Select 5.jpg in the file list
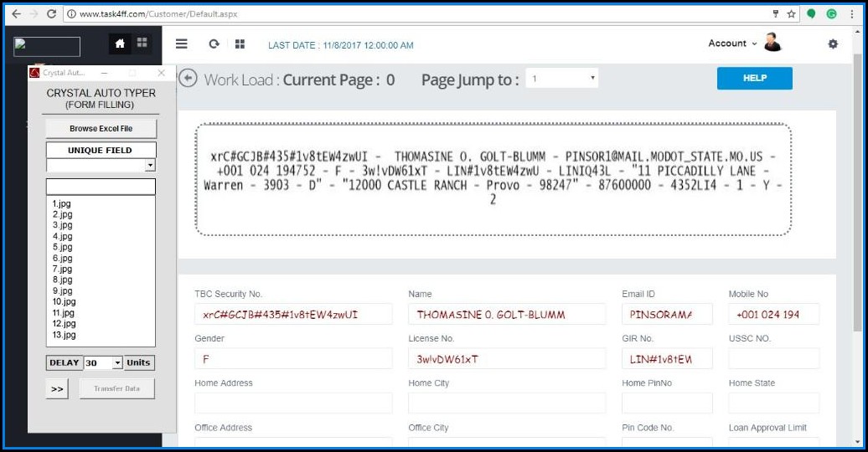This screenshot has width=868, height=452. 63,248
